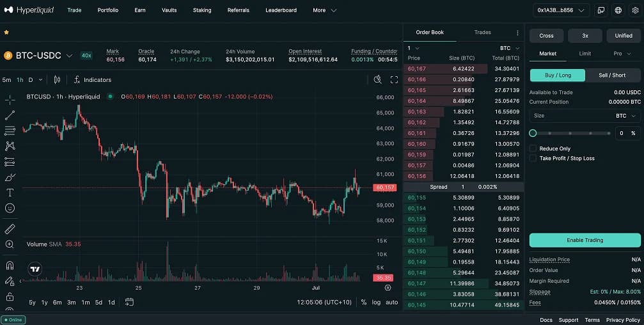
Task: Open the emoji sticker tool
Action: point(10,209)
